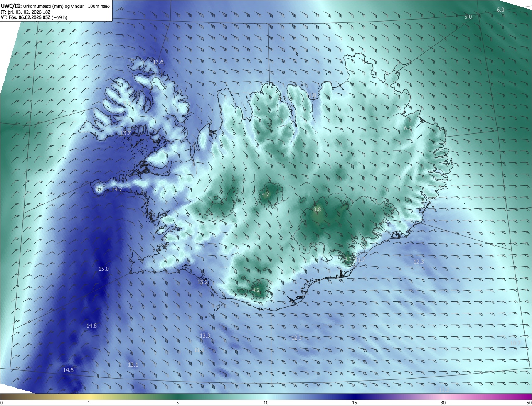Click the 4.3 value on the southeast glacier edge

tap(347, 259)
